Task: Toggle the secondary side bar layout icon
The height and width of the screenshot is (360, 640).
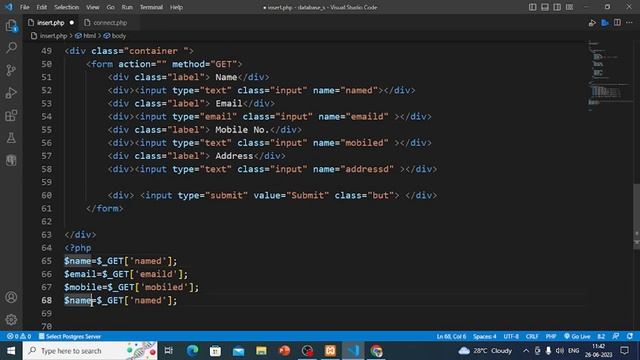Action: pos(557,7)
